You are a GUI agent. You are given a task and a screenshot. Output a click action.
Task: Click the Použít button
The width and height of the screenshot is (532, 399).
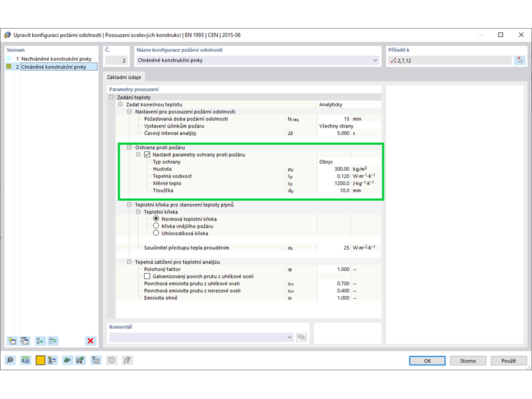pos(509,360)
